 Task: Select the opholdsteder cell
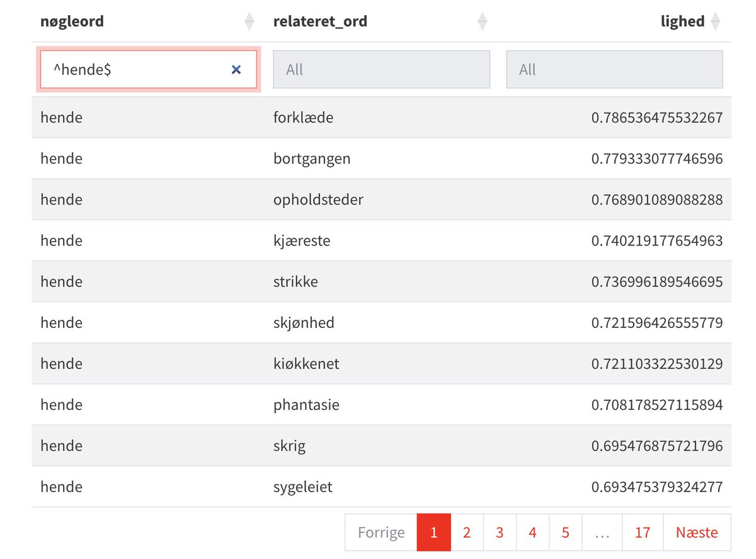318,200
